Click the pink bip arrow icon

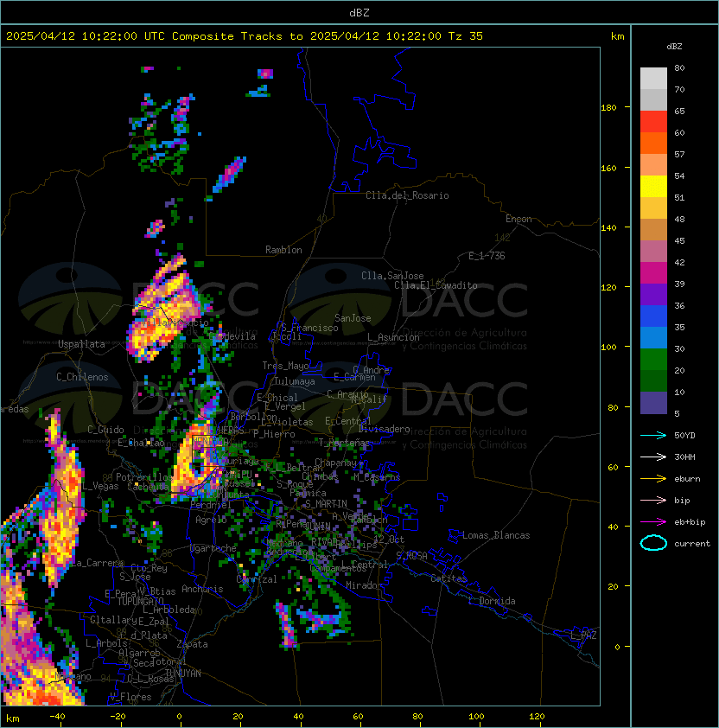pyautogui.click(x=653, y=500)
